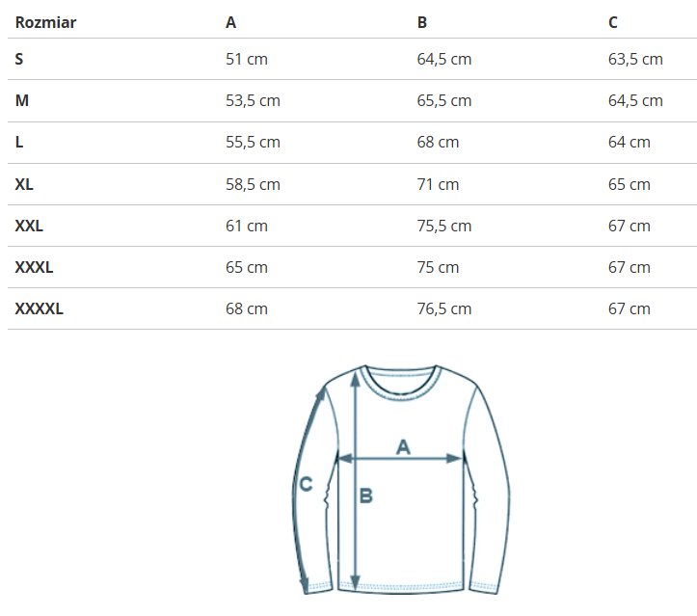Select the size XL row label
This screenshot has width=697, height=616.
[24, 184]
